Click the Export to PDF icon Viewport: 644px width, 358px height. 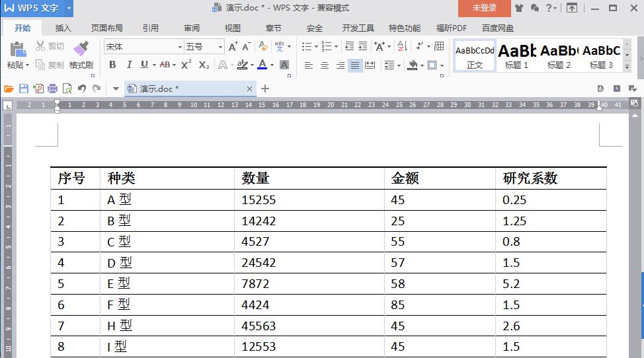(38, 89)
